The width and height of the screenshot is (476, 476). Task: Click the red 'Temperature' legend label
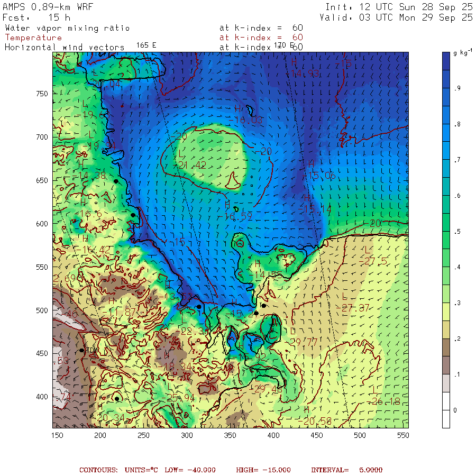33,38
